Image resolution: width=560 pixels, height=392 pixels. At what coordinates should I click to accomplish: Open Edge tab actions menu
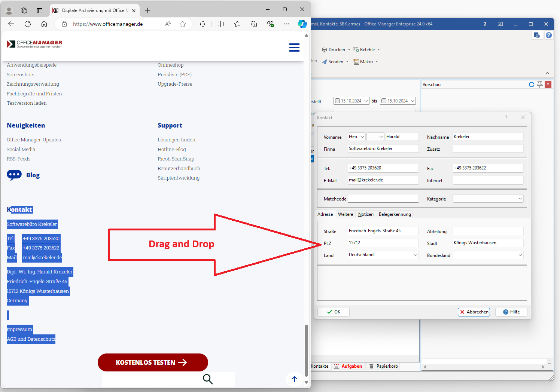(40, 10)
